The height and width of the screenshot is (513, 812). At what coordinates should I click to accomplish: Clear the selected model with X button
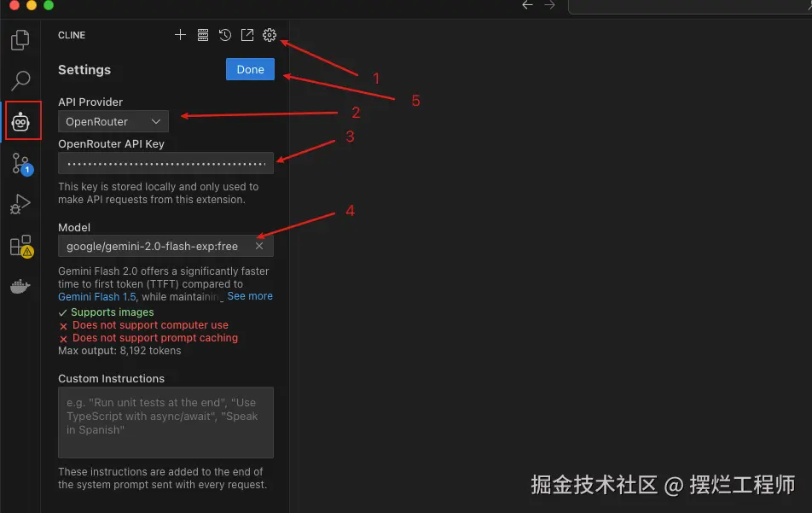pyautogui.click(x=259, y=246)
